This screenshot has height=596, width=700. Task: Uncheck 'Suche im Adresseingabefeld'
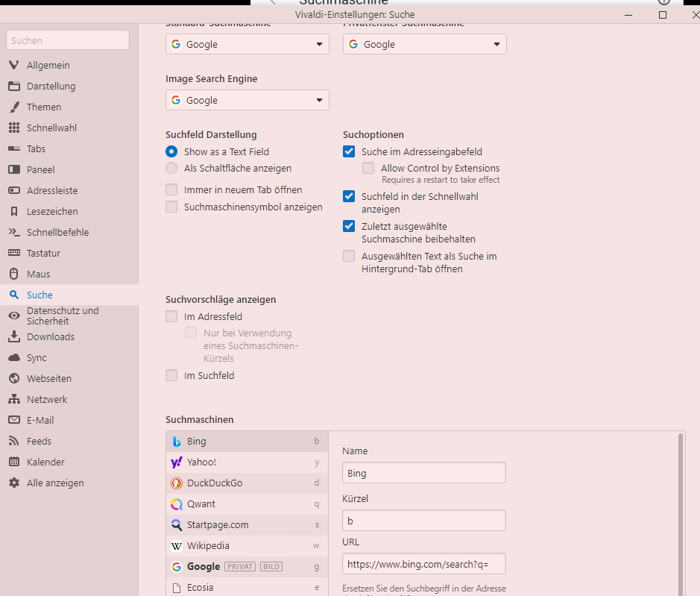tap(349, 151)
